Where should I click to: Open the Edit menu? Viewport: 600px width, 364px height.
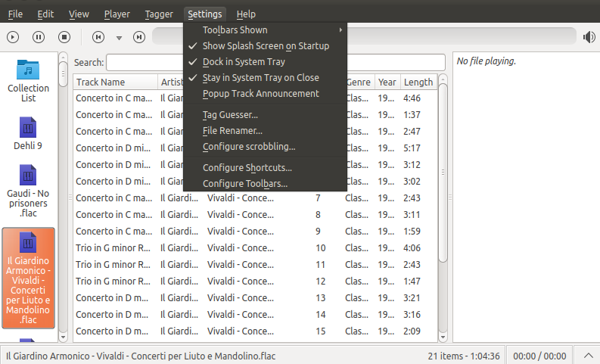pyautogui.click(x=45, y=14)
